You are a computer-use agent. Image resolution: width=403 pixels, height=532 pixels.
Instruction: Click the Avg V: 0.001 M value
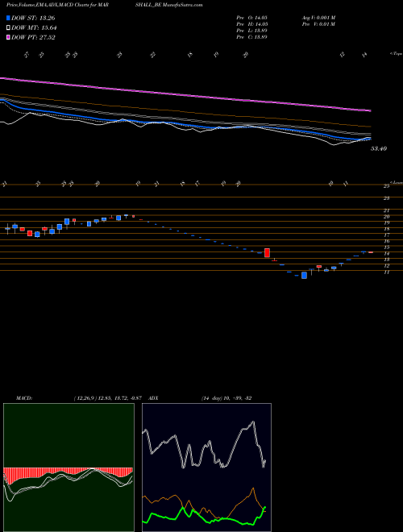[318, 18]
